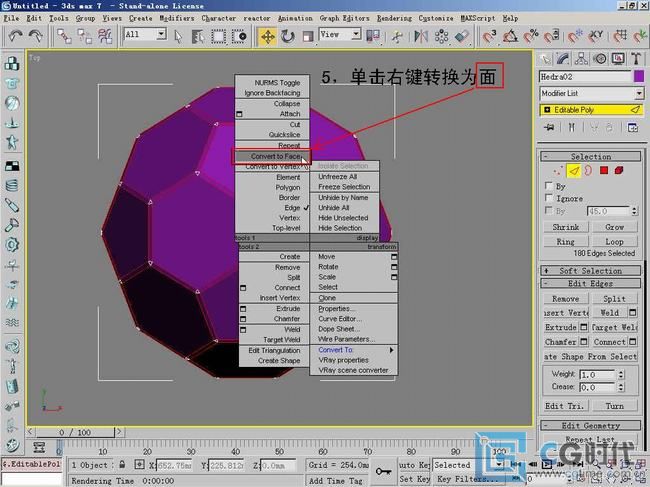Activate the Select and Scale tool
This screenshot has height=487, width=650.
click(x=307, y=36)
